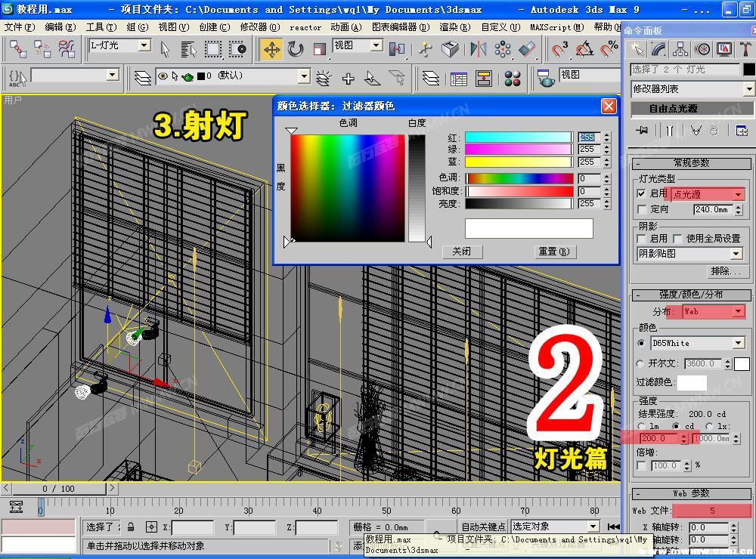Open the 修改器列表 modifier list dropdown
This screenshot has height=559, width=756.
click(748, 88)
